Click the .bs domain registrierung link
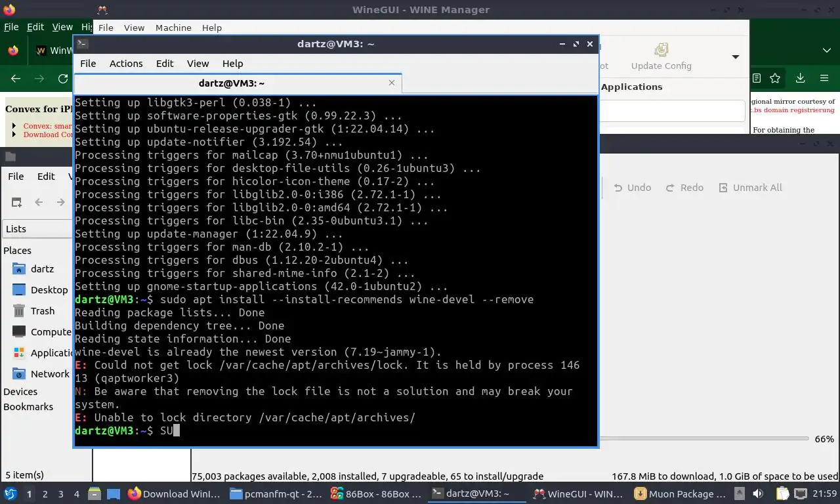840x504 pixels. [792, 110]
